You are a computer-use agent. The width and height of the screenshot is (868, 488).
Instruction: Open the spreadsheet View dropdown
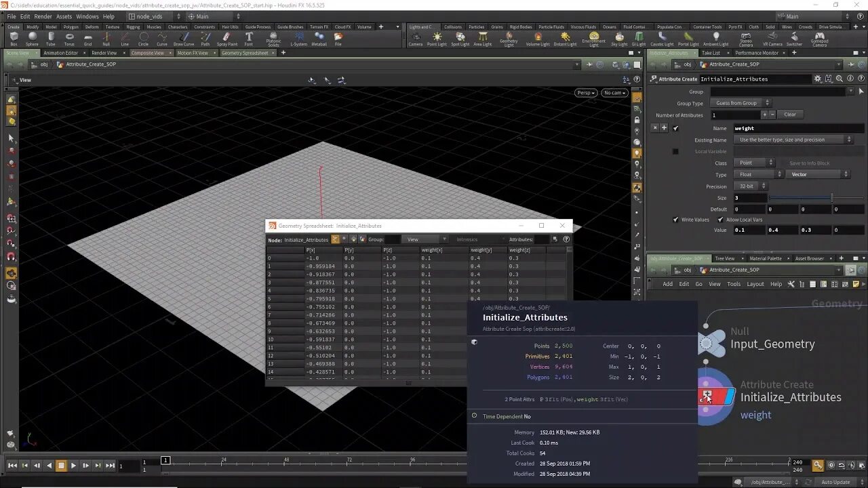click(x=425, y=239)
